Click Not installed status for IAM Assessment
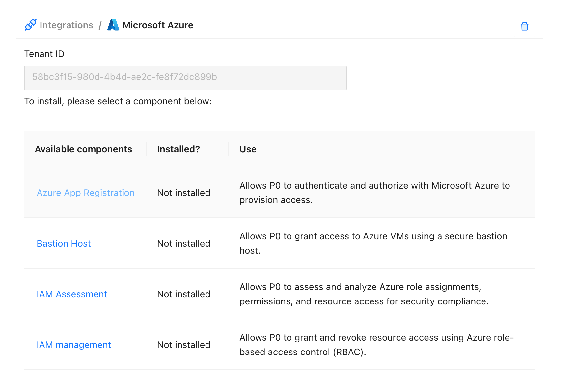The image size is (578, 392). coord(183,294)
